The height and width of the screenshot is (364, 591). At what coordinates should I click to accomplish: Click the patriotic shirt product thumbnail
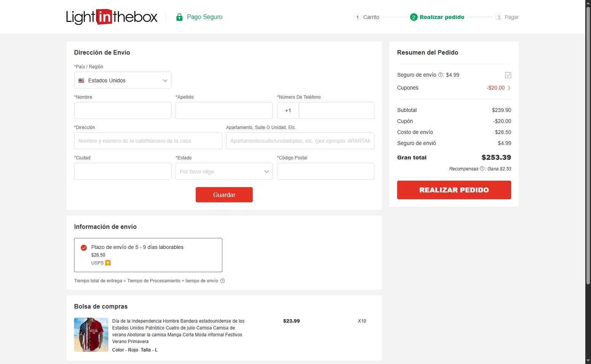pyautogui.click(x=91, y=335)
